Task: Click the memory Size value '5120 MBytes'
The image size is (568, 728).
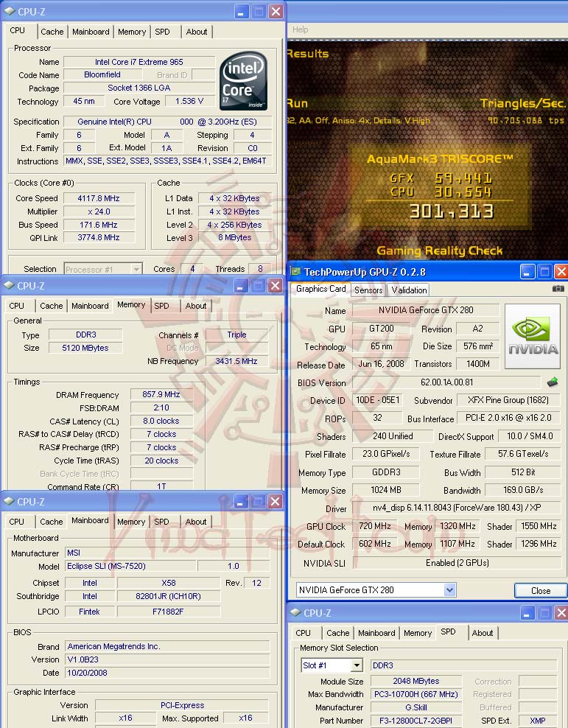Action: 85,348
